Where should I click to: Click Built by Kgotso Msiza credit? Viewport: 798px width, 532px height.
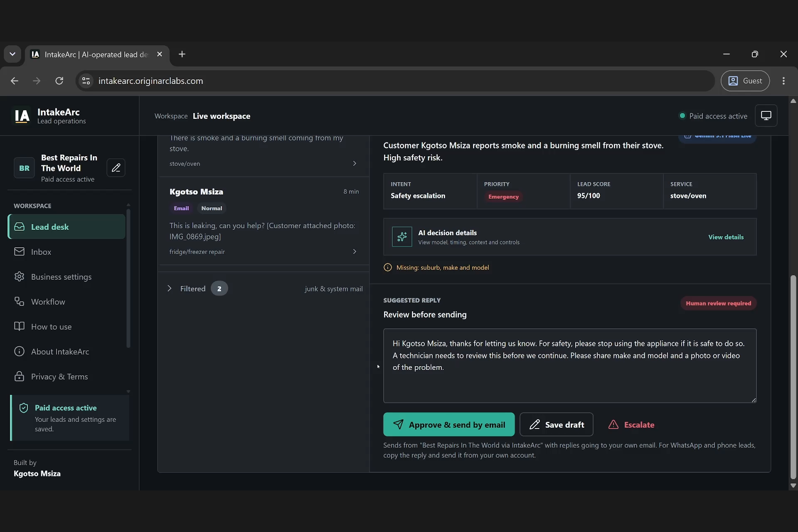(x=37, y=468)
